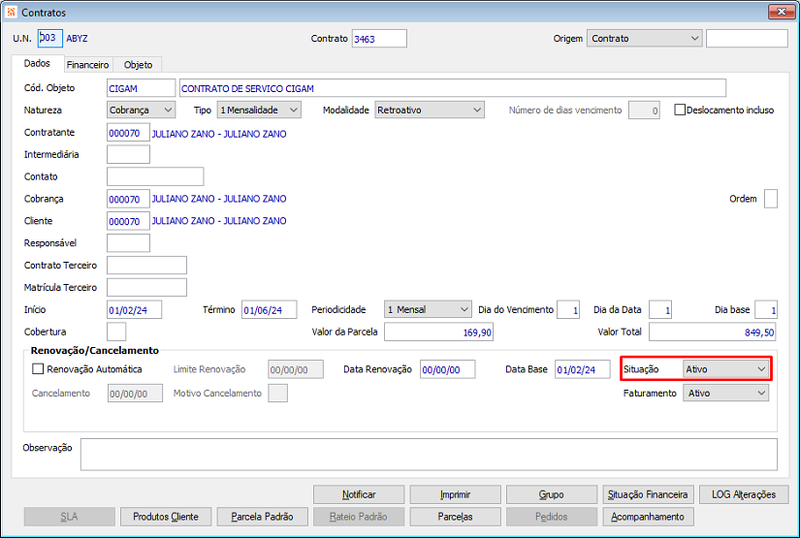Click the Data Renovação field
This screenshot has height=538, width=800.
(447, 369)
